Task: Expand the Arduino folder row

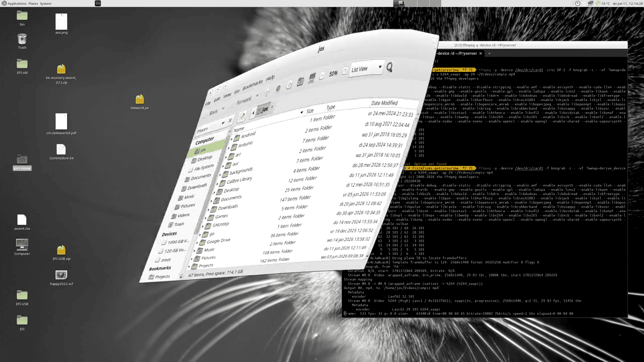Action: 228,148
